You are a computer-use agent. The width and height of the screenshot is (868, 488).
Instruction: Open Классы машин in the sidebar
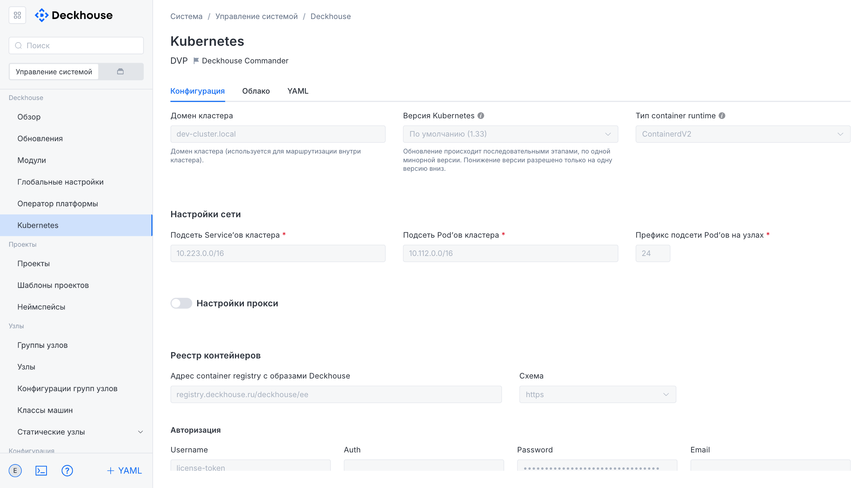pos(76,410)
